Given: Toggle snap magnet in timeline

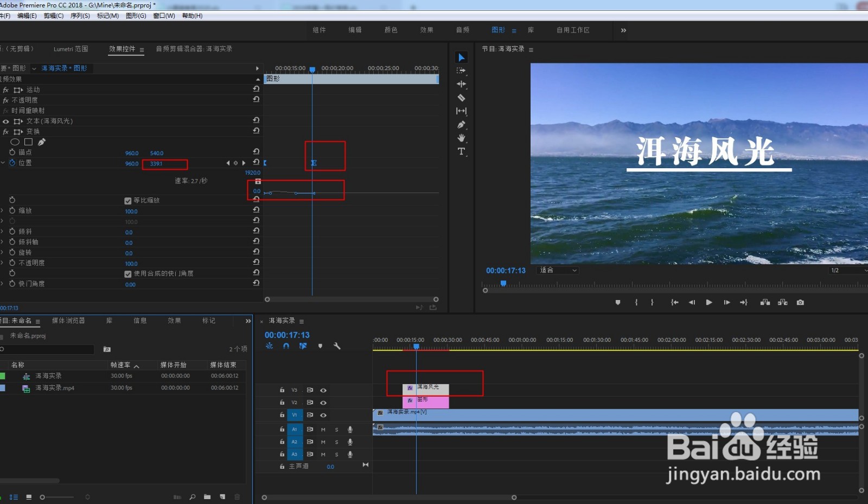Looking at the screenshot, I should [286, 346].
